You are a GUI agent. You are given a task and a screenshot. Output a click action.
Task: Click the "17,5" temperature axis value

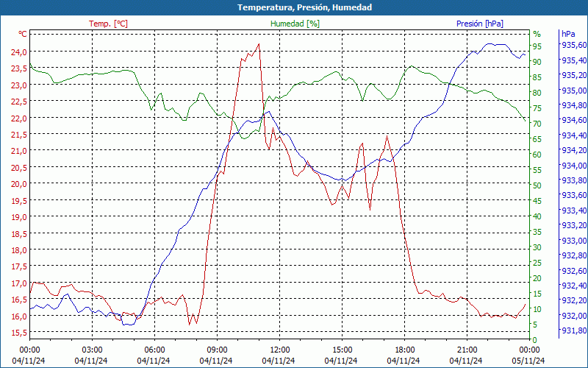pyautogui.click(x=19, y=266)
